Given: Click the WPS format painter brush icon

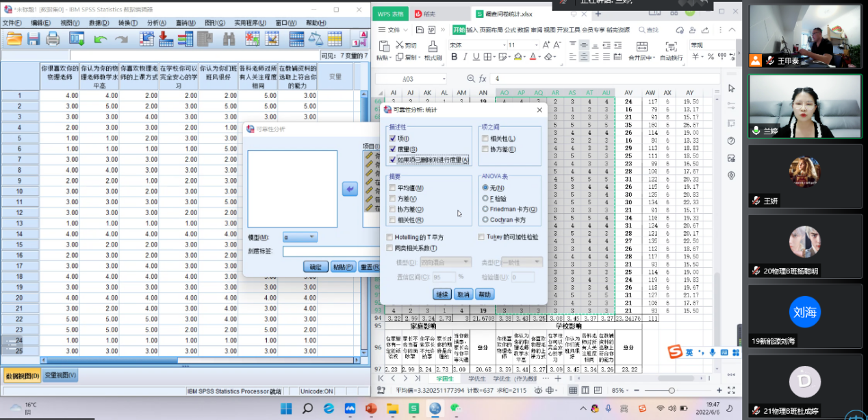Looking at the screenshot, I should coord(433,47).
